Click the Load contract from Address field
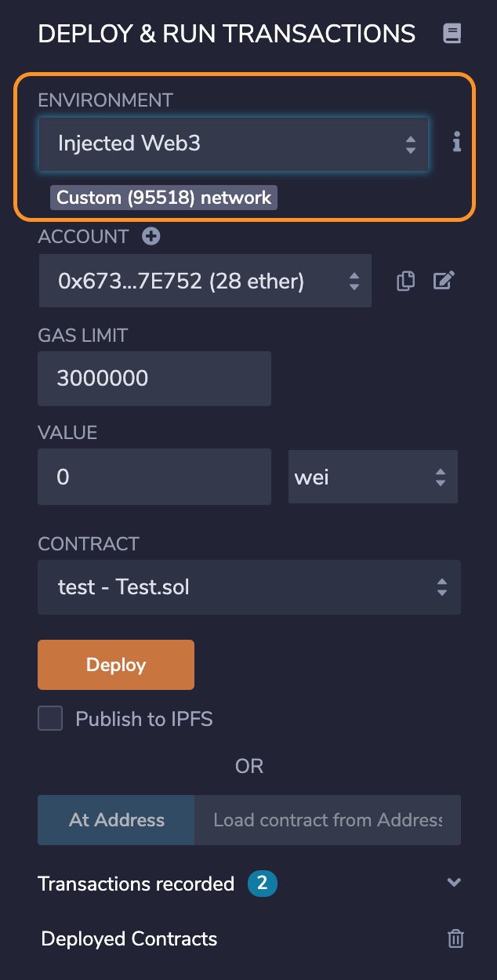Viewport: 497px width, 980px height. (328, 820)
